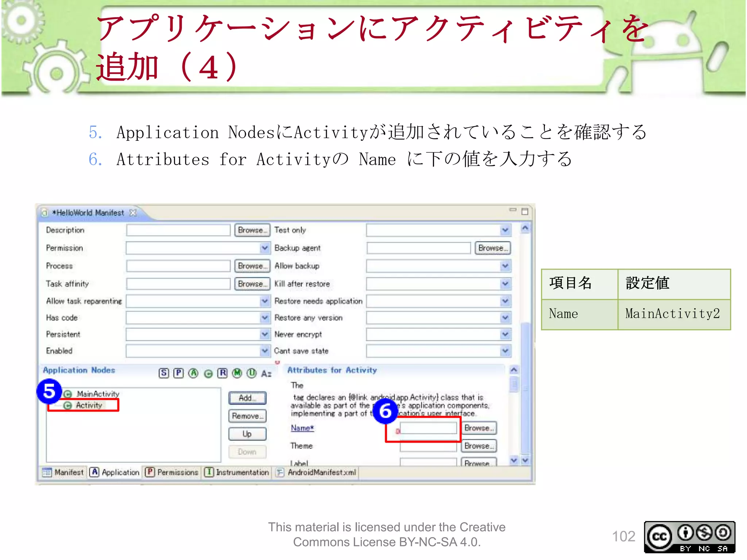Click the Attributes for Activity section header
The image size is (747, 560).
click(x=332, y=370)
